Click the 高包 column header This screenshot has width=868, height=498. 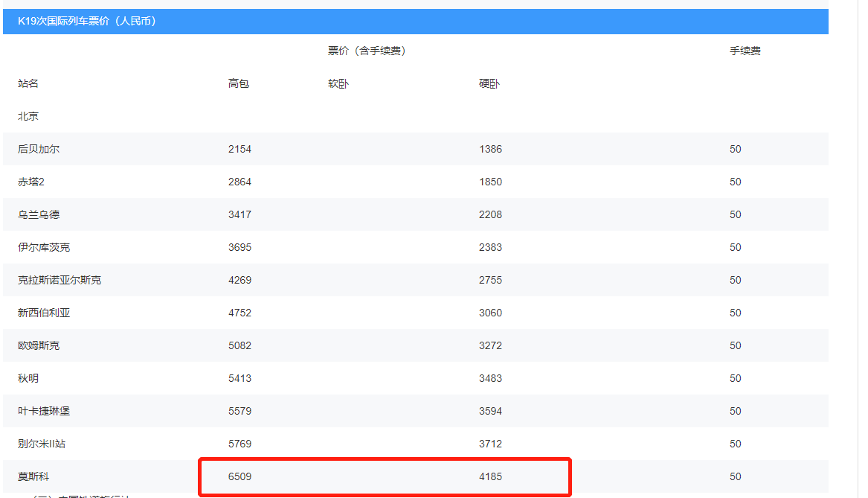[239, 83]
